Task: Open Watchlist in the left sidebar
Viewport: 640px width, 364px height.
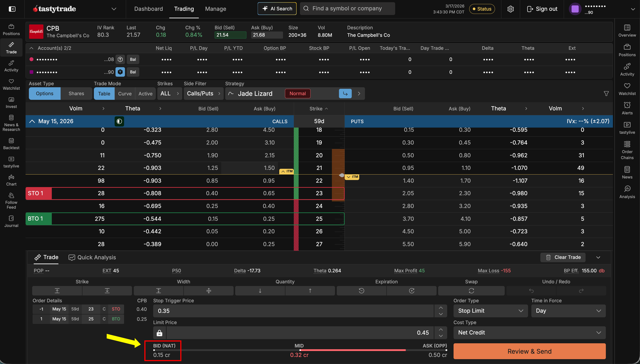Action: pyautogui.click(x=11, y=85)
